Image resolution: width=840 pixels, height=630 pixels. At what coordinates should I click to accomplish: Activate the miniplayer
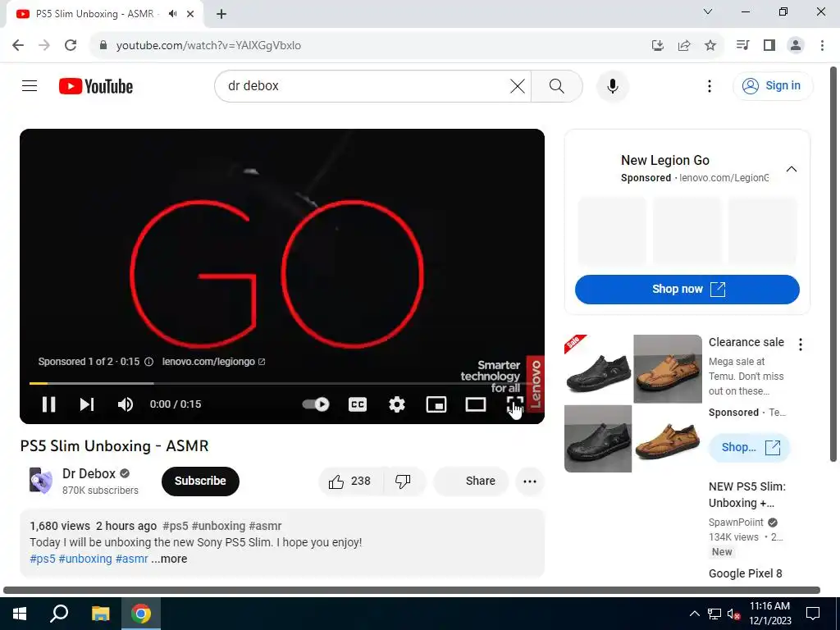click(436, 404)
